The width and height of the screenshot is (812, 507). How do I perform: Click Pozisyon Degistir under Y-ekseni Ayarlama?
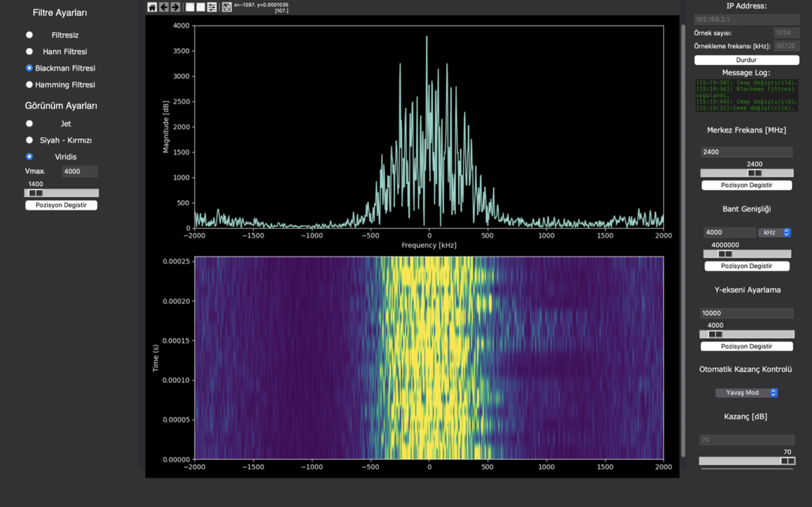[747, 346]
